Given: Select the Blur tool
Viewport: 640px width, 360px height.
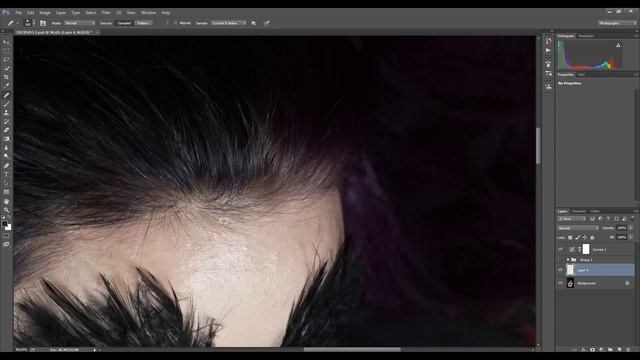Looking at the screenshot, I should coord(6,148).
